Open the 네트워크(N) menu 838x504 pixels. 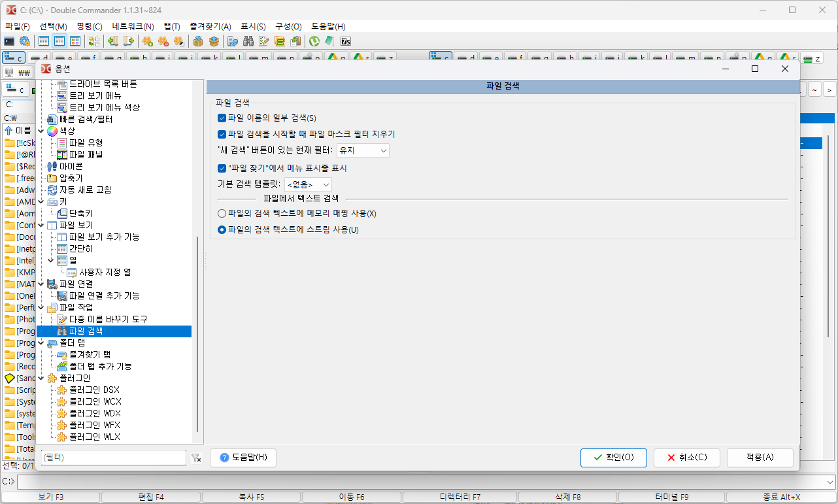(x=133, y=27)
